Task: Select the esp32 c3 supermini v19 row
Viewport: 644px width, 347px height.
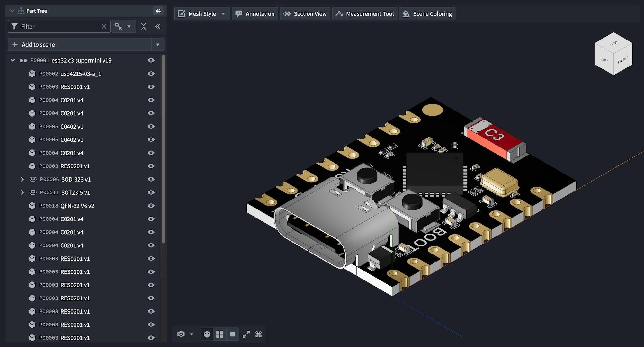Action: click(83, 60)
